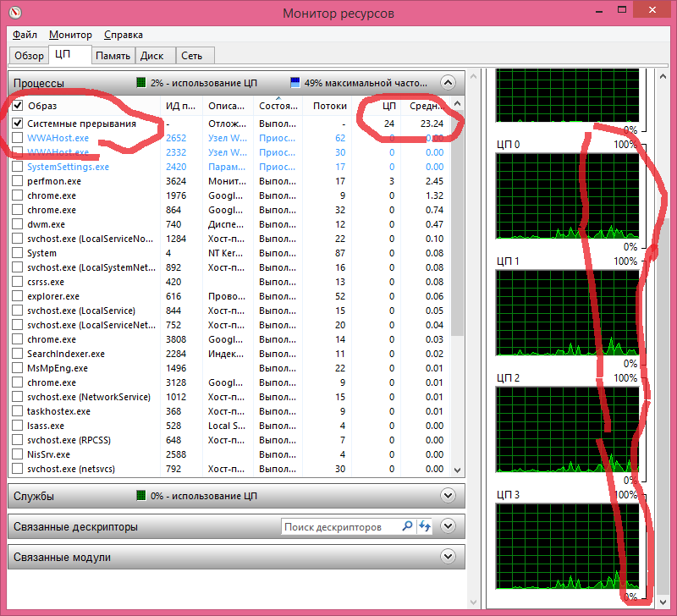
Task: Click the graphs pane scroll-down arrow
Action: (x=663, y=602)
